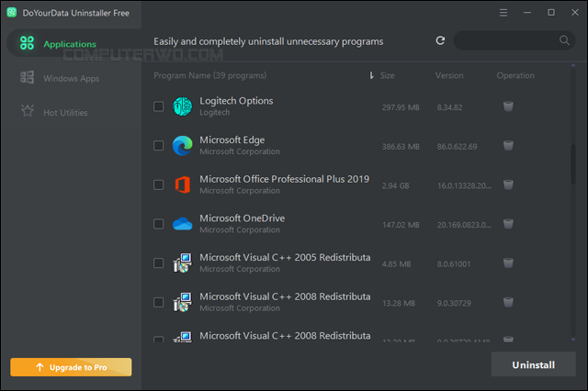Click the search magnifier icon
This screenshot has height=391, width=588.
564,40
